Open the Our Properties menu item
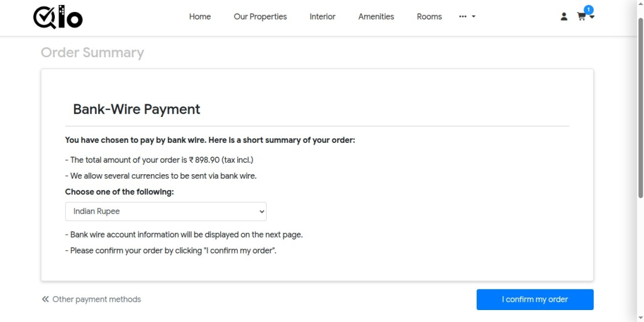This screenshot has width=644, height=322. click(x=260, y=16)
